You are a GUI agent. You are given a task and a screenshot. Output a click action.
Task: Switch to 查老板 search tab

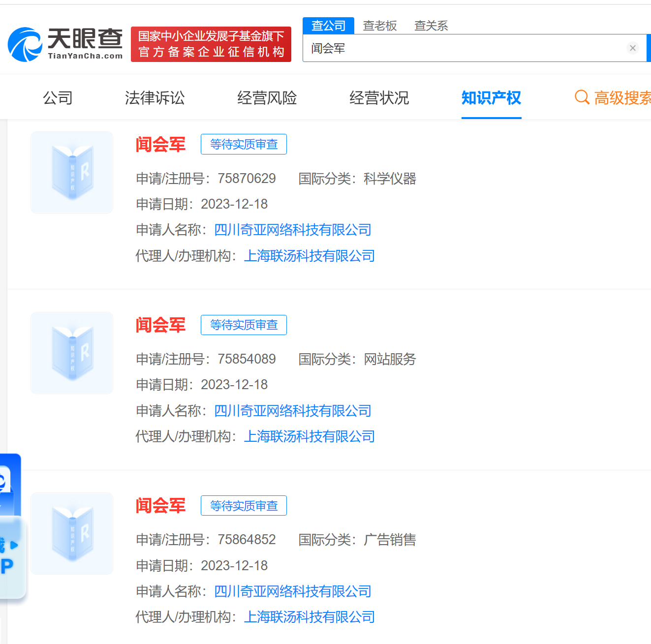click(380, 26)
